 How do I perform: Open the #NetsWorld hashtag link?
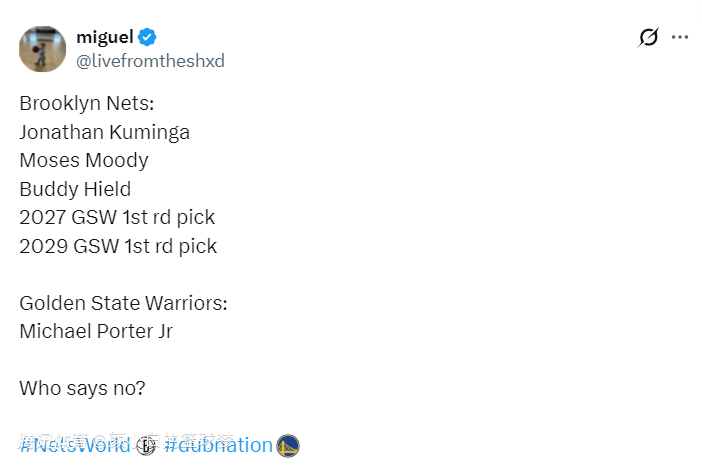(75, 446)
